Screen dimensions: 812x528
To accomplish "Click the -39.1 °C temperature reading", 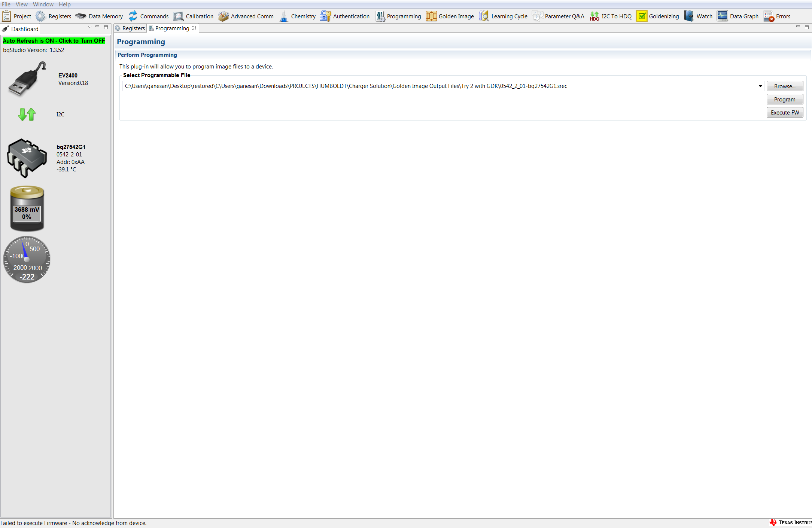I will tap(66, 170).
